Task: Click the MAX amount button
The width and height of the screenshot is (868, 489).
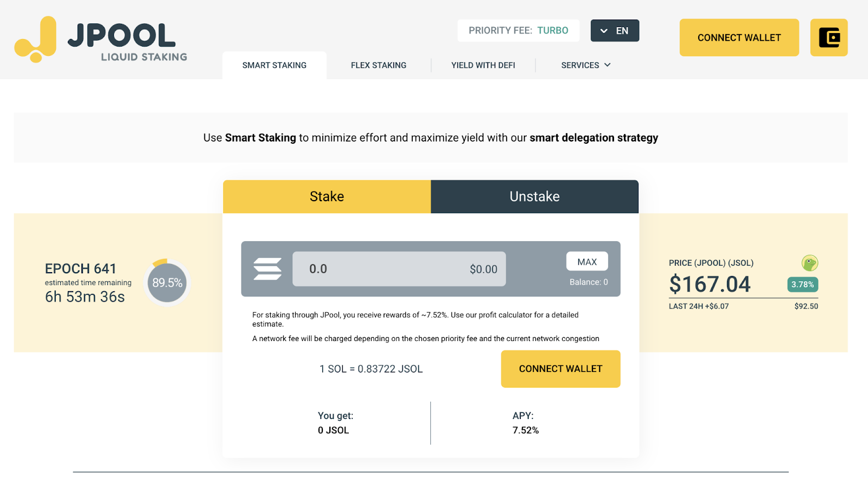Action: click(x=587, y=261)
